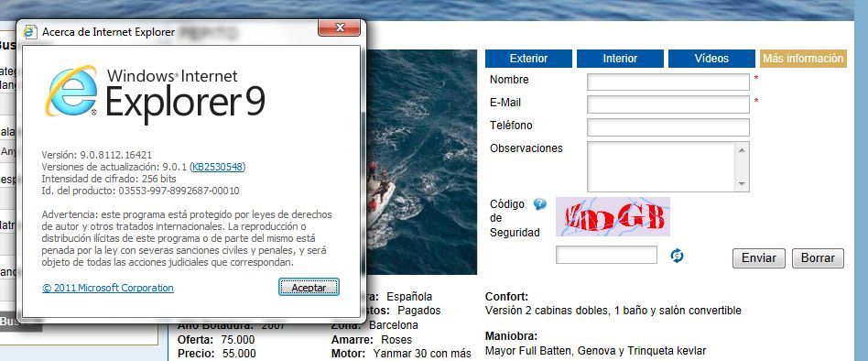
Task: Open the Vídeos tab
Action: tap(711, 58)
